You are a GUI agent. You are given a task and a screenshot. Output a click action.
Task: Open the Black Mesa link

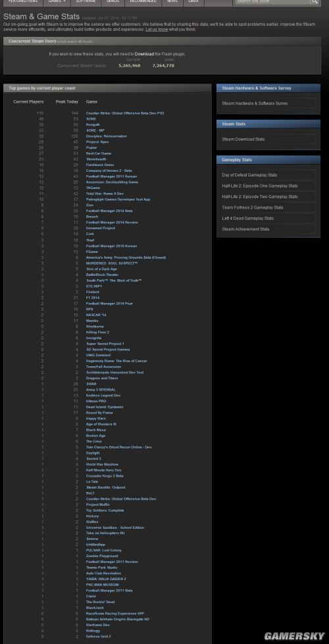[x=95, y=430]
